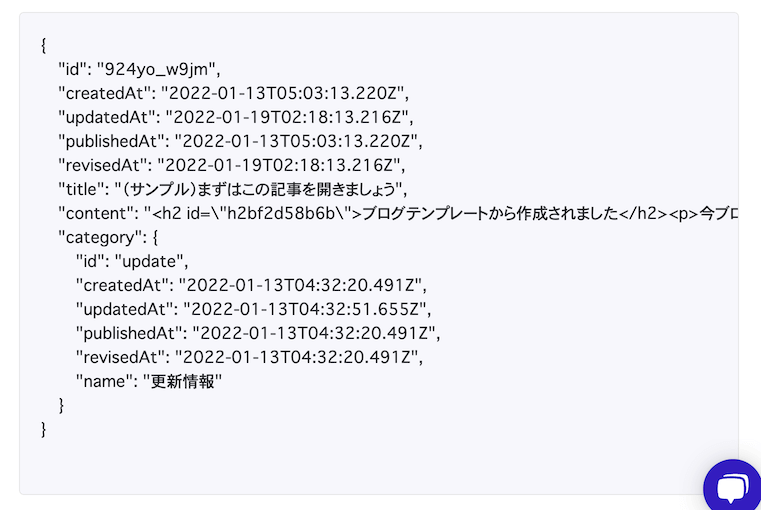The width and height of the screenshot is (761, 510).
Task: Click the category createdAt value ending 20.491Z
Action: (x=304, y=285)
